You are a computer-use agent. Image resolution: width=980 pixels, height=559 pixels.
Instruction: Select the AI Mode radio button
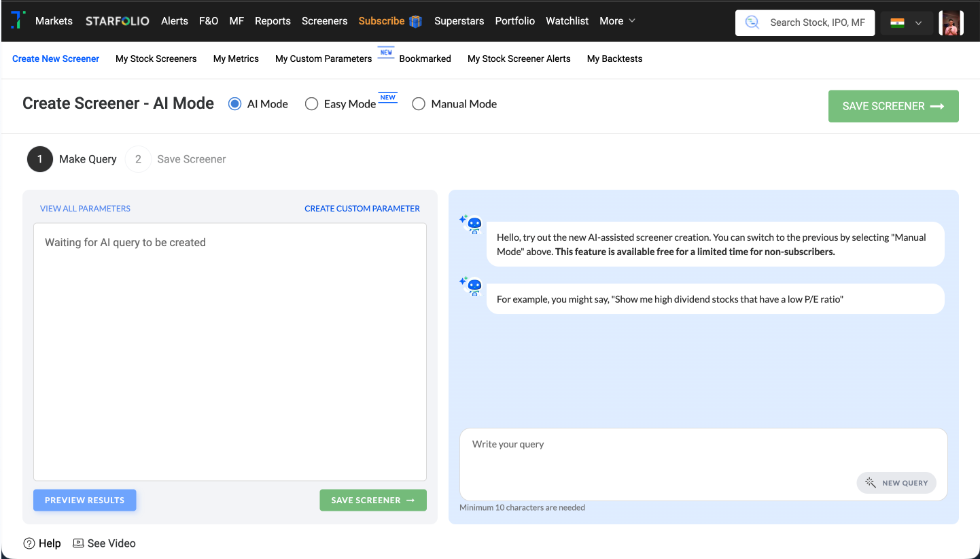(234, 104)
